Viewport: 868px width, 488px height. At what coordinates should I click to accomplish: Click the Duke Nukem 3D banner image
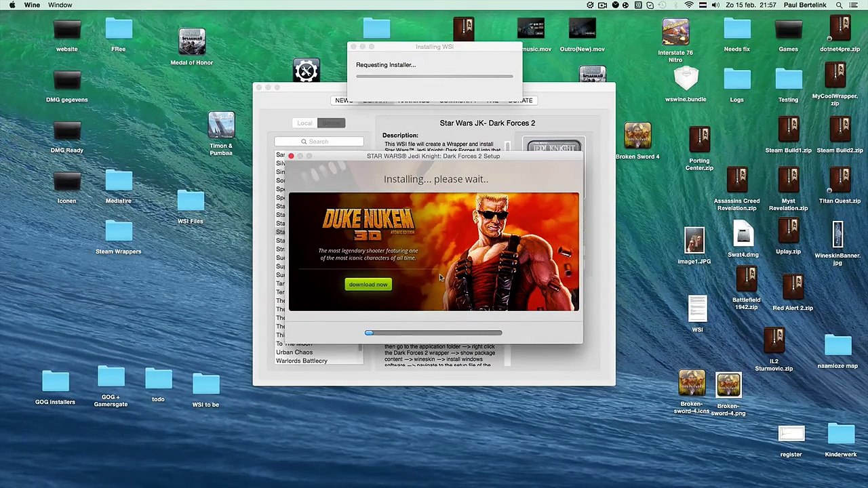click(x=434, y=252)
